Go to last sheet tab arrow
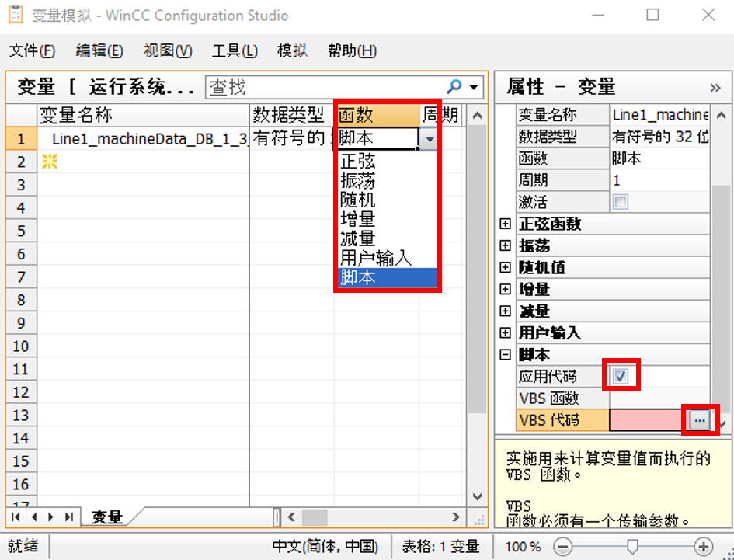Image resolution: width=734 pixels, height=560 pixels. (69, 517)
